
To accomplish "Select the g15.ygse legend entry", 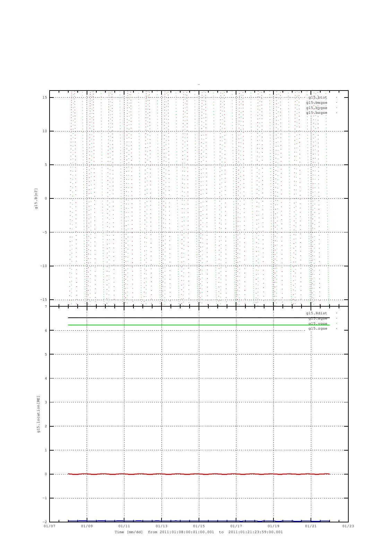I will [x=317, y=324].
